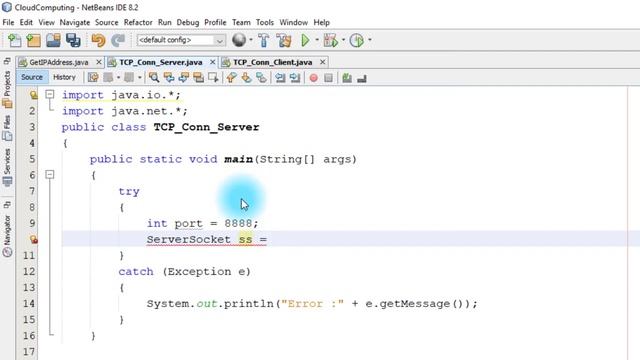Screen dimensions: 640x360
Task: Click the Profile Project icon
Action: click(x=357, y=40)
